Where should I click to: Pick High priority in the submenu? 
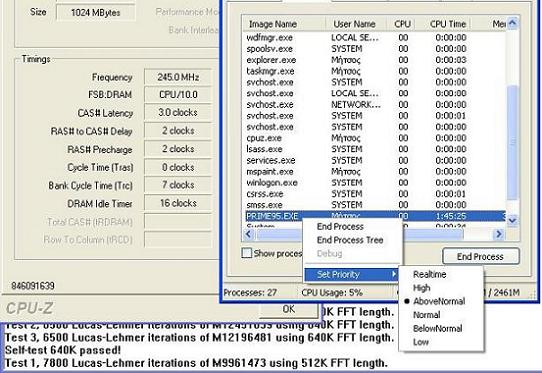(x=421, y=288)
